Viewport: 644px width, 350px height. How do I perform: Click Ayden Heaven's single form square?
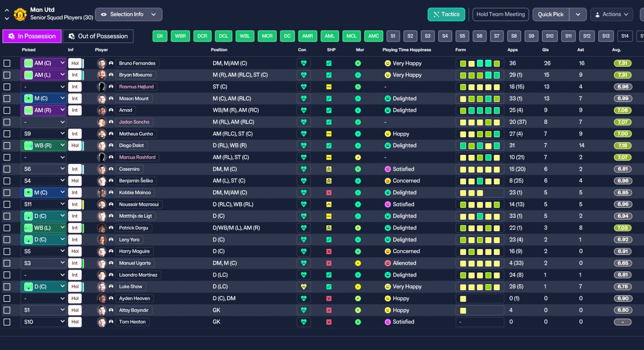[463, 298]
